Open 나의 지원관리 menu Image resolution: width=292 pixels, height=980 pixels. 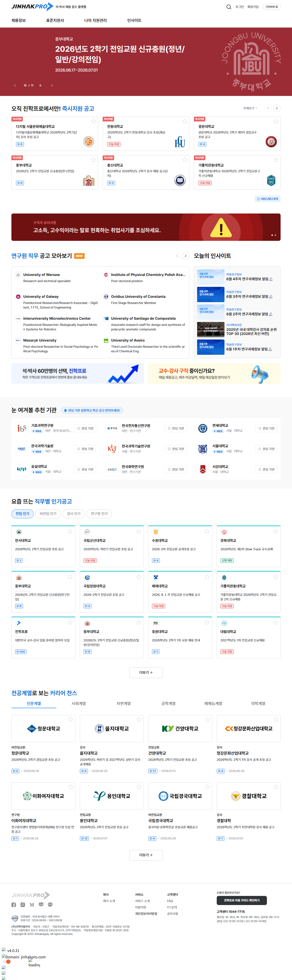click(96, 21)
